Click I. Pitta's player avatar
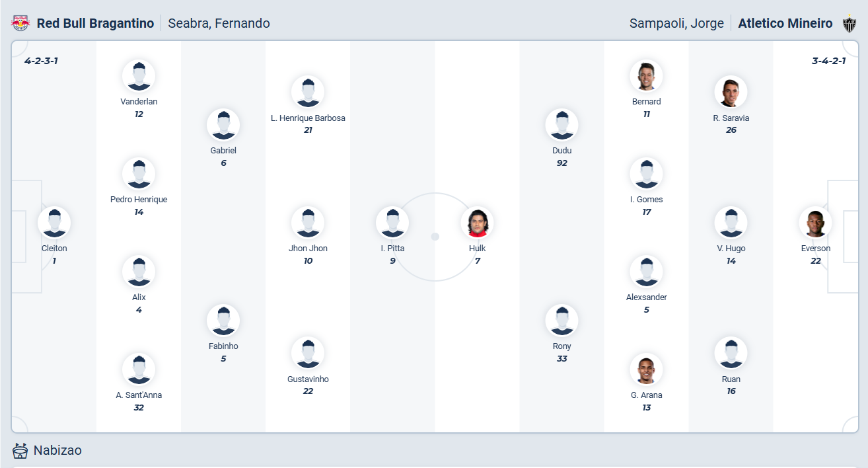This screenshot has height=468, width=868. (392, 223)
